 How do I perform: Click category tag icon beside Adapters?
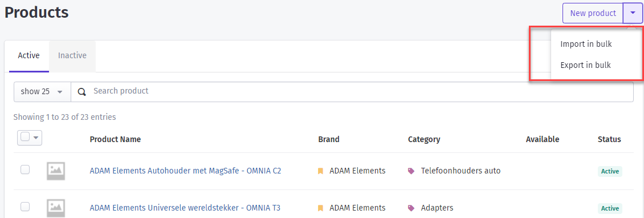[x=411, y=208]
